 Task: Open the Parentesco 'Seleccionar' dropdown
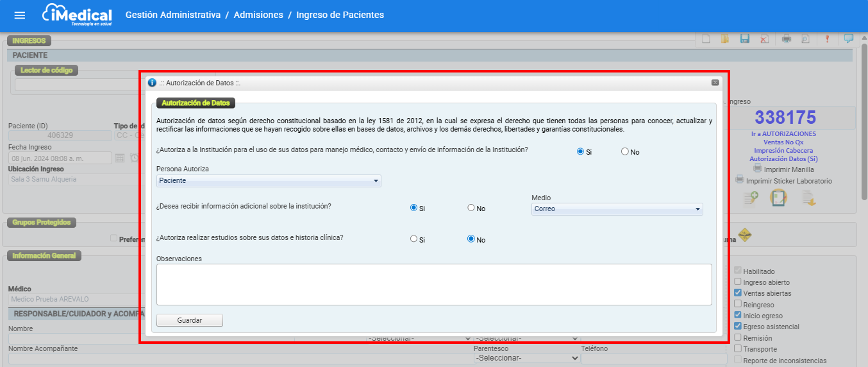(x=527, y=358)
